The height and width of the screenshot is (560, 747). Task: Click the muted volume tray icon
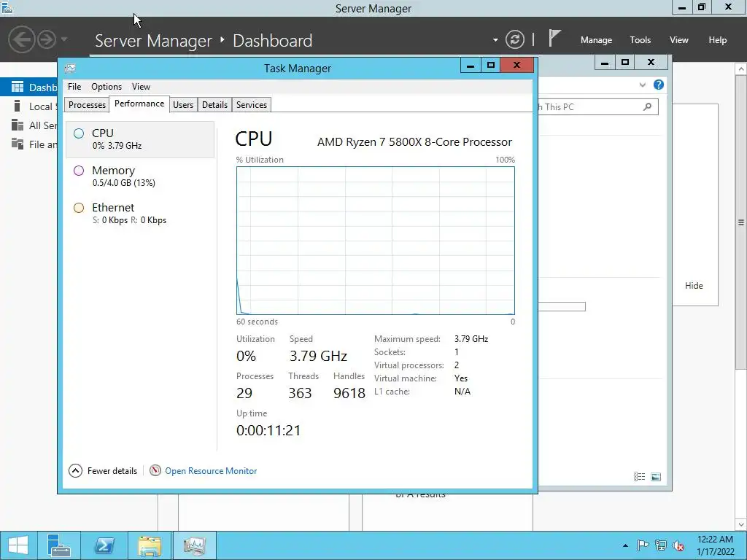pos(678,545)
